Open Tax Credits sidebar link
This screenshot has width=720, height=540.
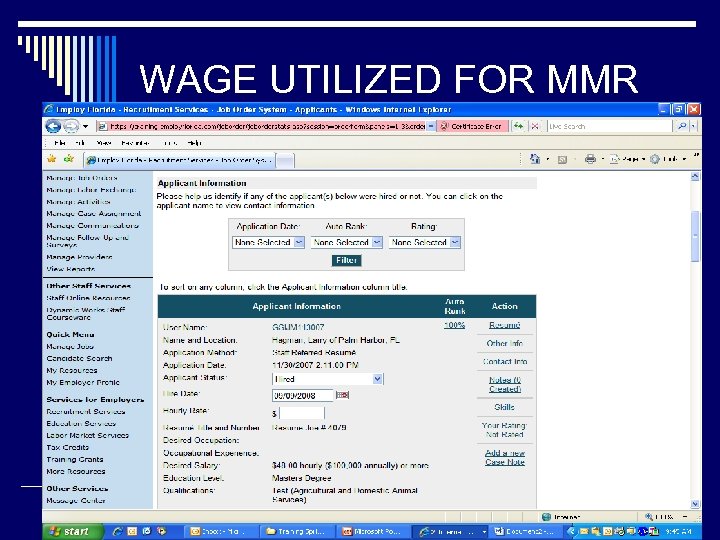pyautogui.click(x=68, y=447)
